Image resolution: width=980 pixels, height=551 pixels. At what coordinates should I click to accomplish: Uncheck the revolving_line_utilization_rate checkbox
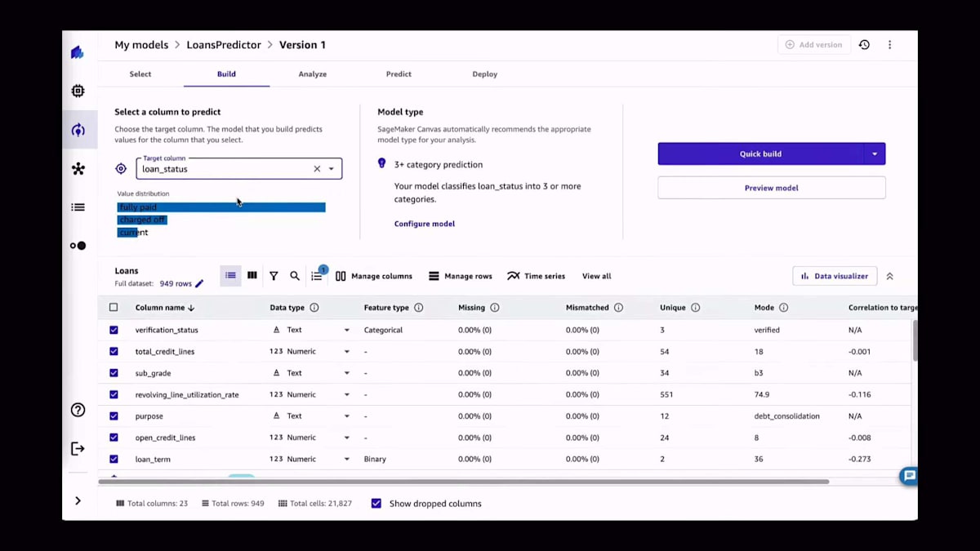[x=114, y=394]
